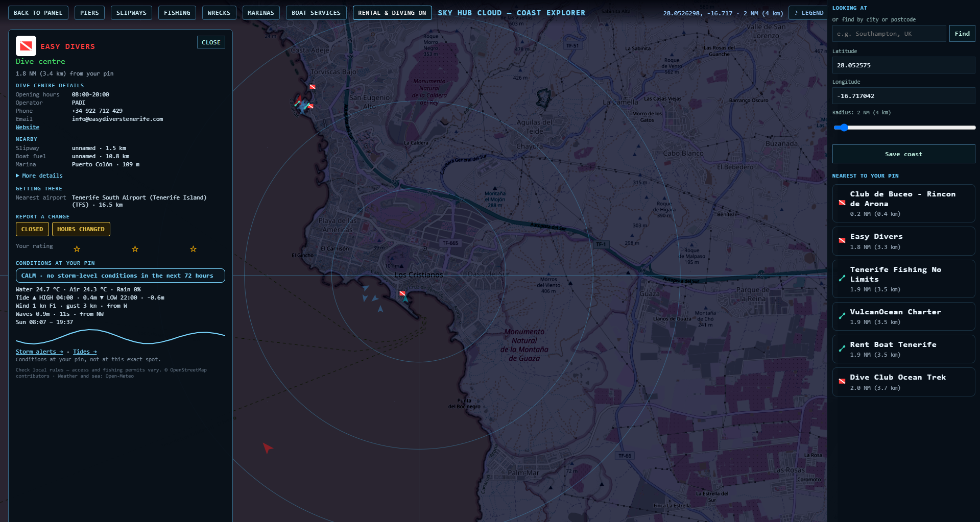Open the Legend
The image size is (980, 522).
[x=809, y=13]
